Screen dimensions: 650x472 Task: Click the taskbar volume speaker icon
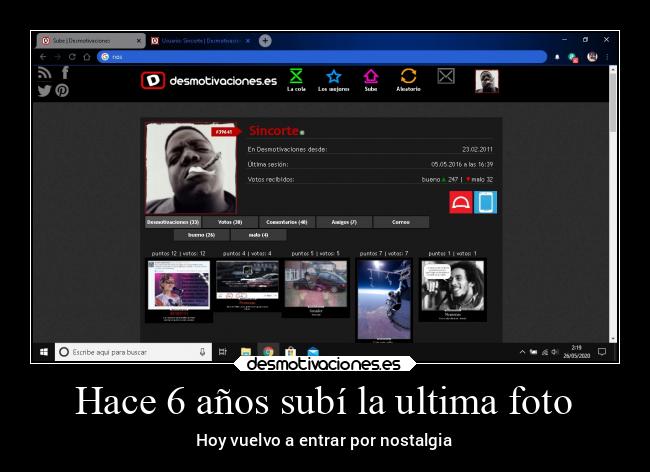coord(555,352)
